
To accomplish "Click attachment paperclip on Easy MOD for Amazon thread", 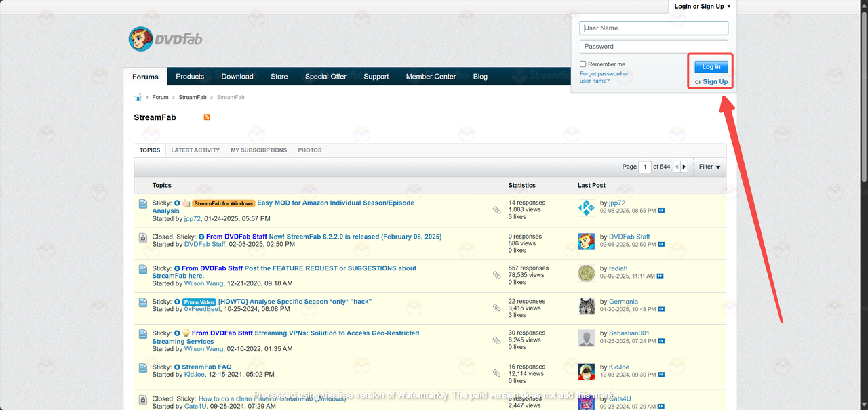I will pos(497,210).
